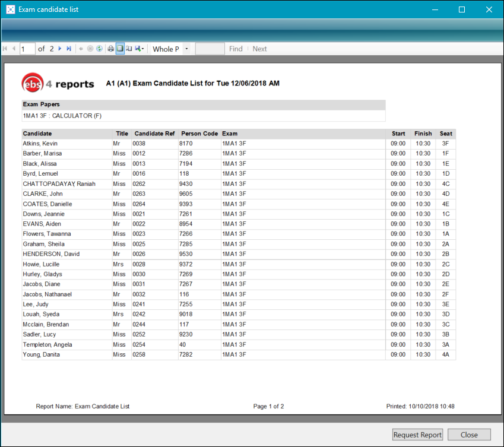Click the Request Report button

tap(417, 435)
